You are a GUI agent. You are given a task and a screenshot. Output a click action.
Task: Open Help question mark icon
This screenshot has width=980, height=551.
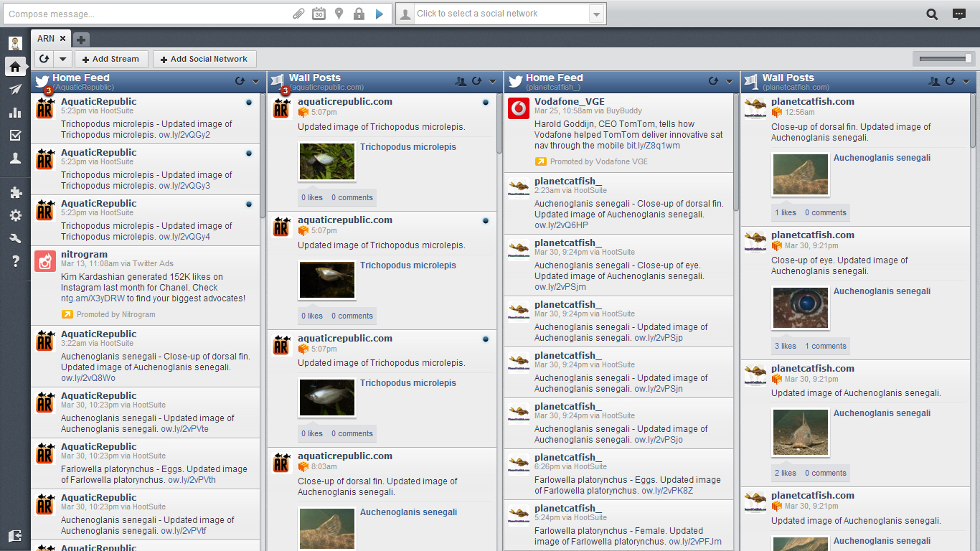[15, 261]
